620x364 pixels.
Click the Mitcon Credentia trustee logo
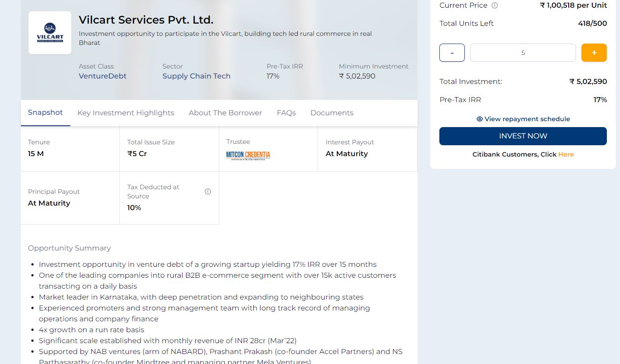click(x=248, y=156)
